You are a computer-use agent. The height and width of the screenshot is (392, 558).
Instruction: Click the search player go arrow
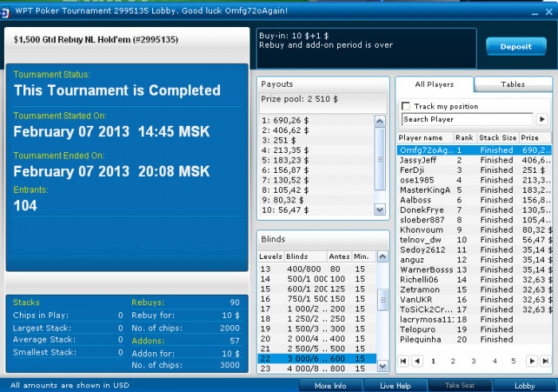point(542,120)
